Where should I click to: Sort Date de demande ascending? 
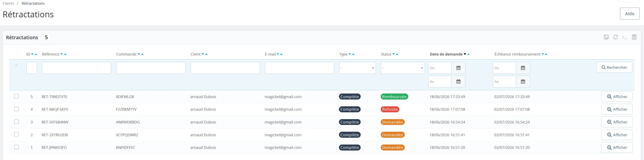tap(468, 54)
